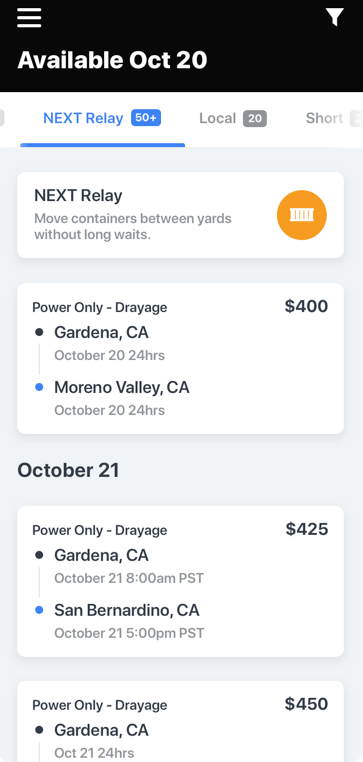
Task: Tap the $400 price label
Action: tap(306, 306)
